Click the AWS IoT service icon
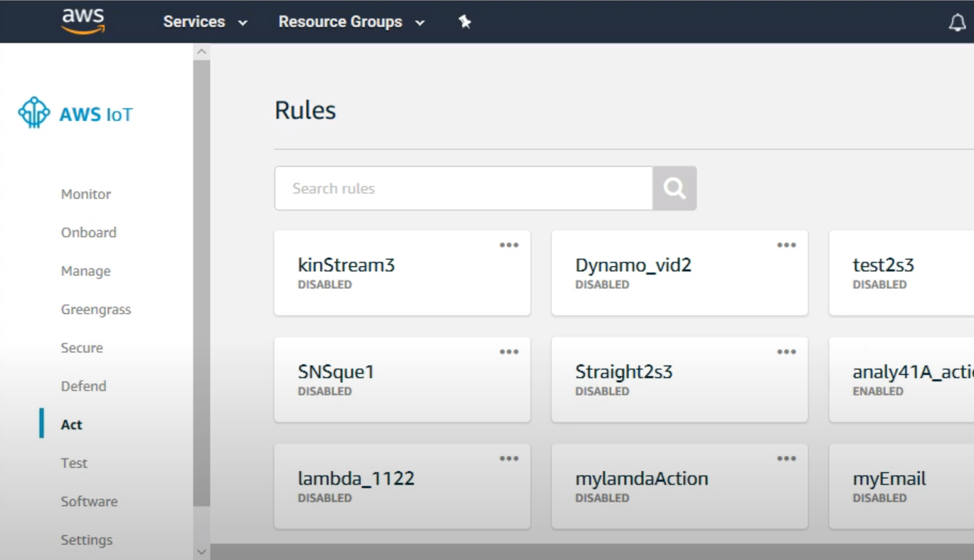 (34, 113)
